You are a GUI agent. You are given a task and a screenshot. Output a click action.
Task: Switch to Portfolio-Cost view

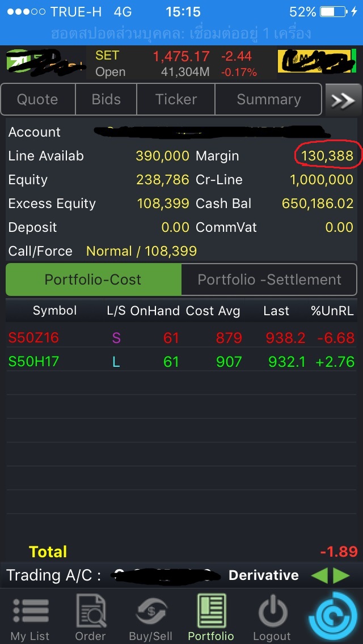coord(93,279)
